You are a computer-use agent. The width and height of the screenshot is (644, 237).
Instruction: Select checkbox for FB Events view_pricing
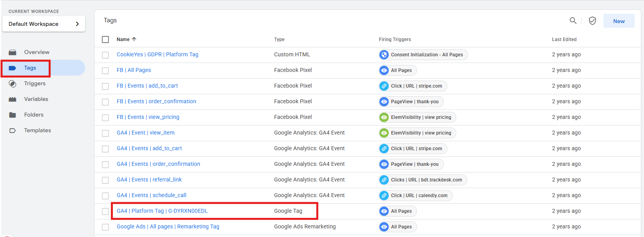pyautogui.click(x=105, y=118)
